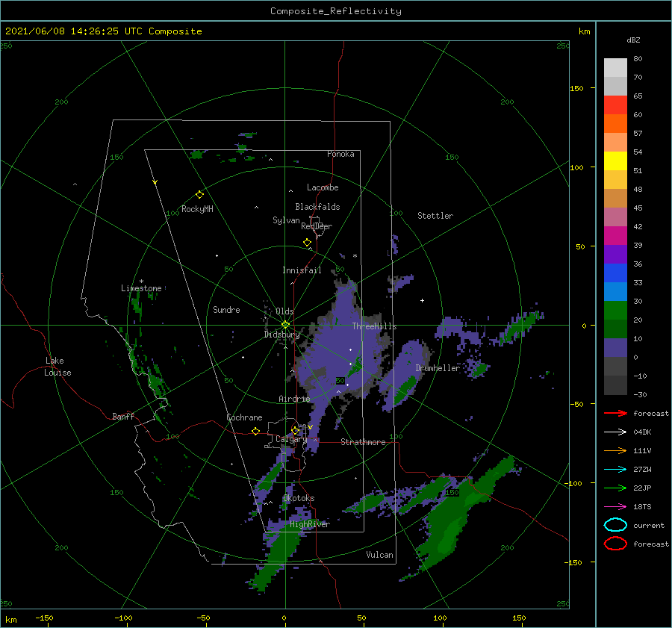Click the white plus marker east of ThreeHills
This screenshot has width=672, height=628.
(x=422, y=300)
